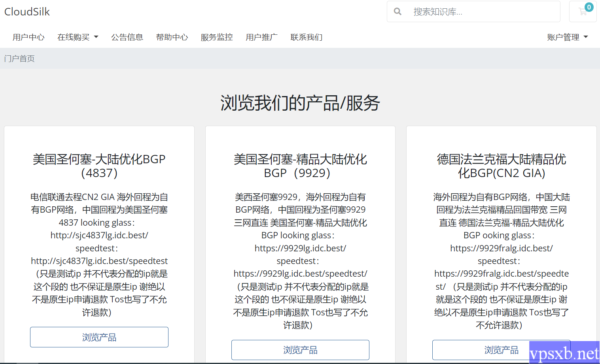
Task: Open the 公告信息 menu item
Action: tap(127, 37)
